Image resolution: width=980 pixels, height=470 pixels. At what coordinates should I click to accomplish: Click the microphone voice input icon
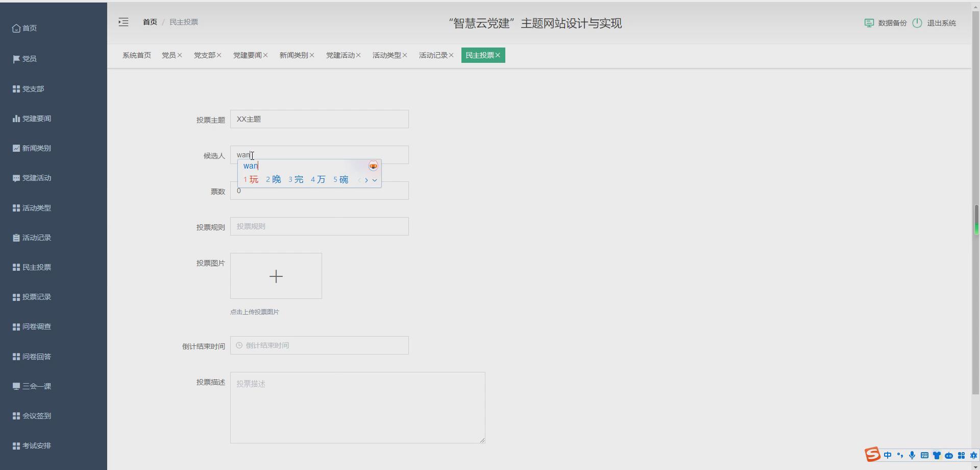912,455
